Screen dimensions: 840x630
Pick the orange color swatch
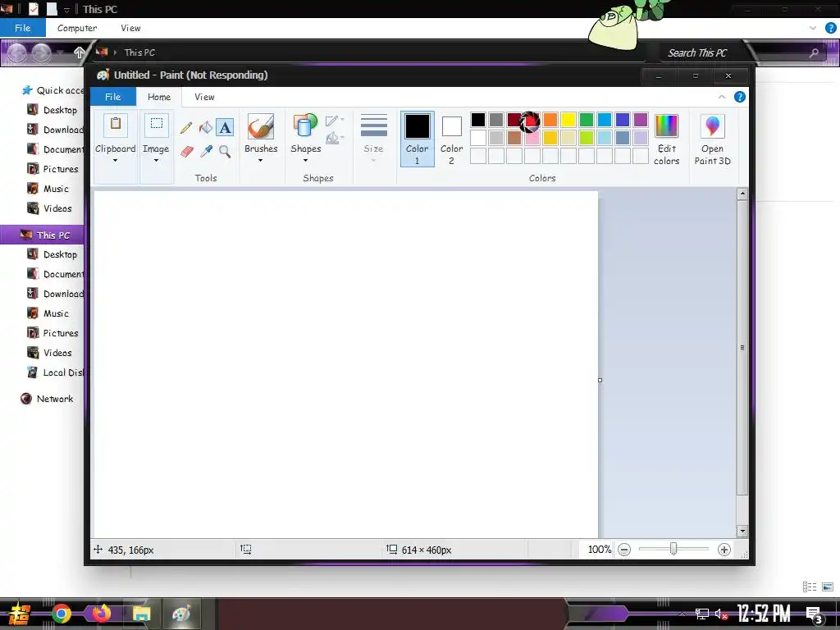point(550,120)
